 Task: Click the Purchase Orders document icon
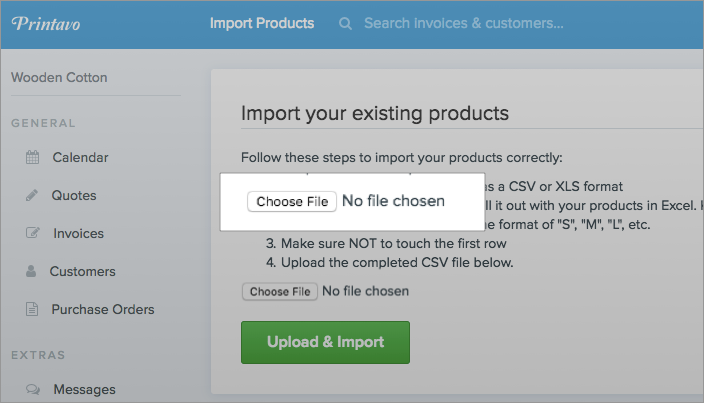click(x=32, y=309)
